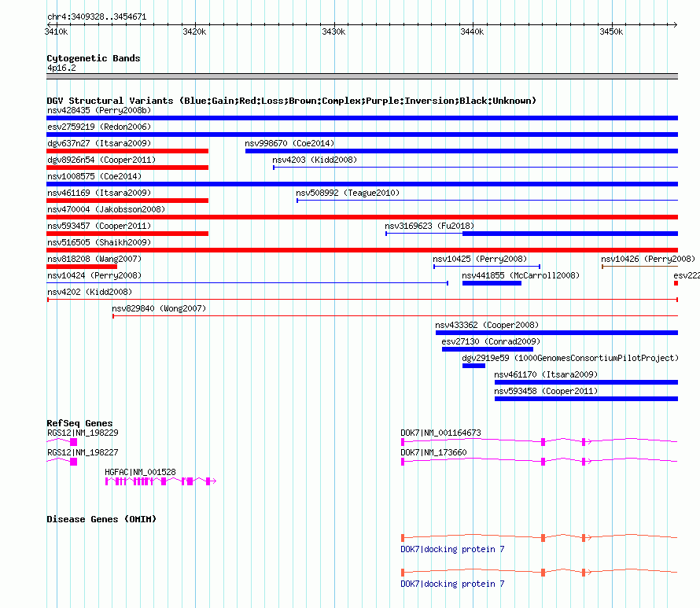
Task: Select the HGFAC|NM_001528 gene model
Action: point(160,481)
